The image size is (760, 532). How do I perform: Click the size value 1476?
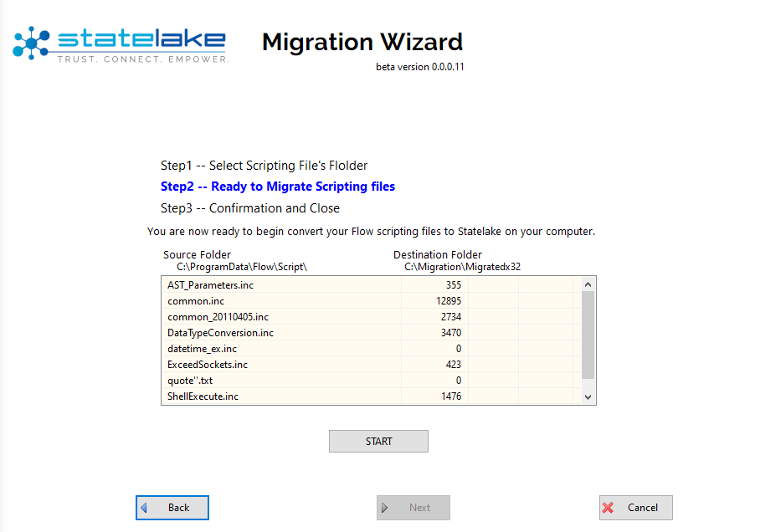[451, 396]
